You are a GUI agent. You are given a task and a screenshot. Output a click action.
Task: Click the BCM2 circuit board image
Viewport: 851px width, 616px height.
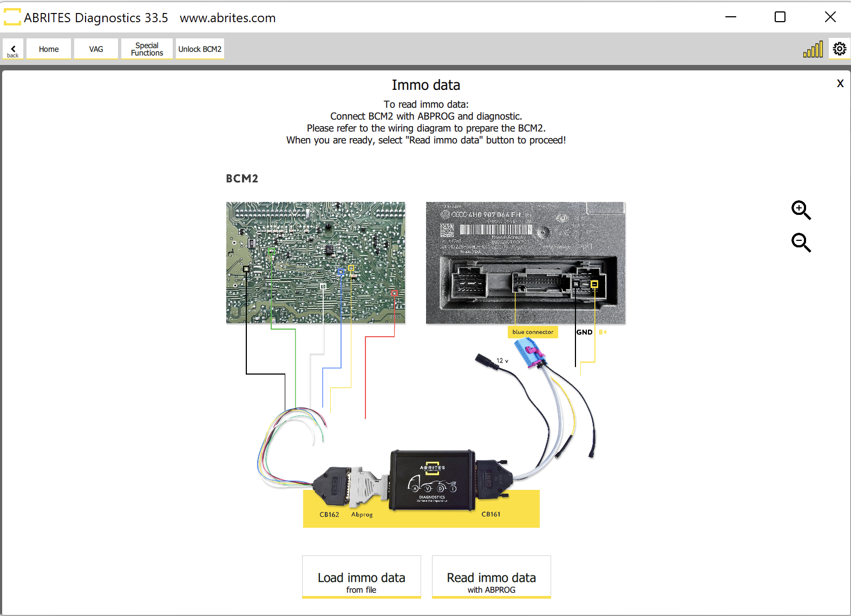pos(316,263)
